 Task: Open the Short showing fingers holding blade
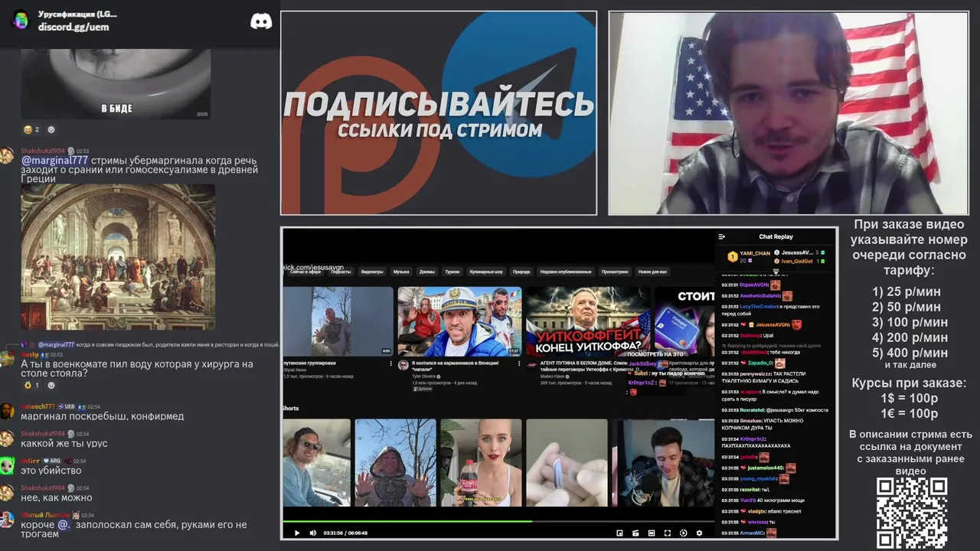[x=567, y=462]
